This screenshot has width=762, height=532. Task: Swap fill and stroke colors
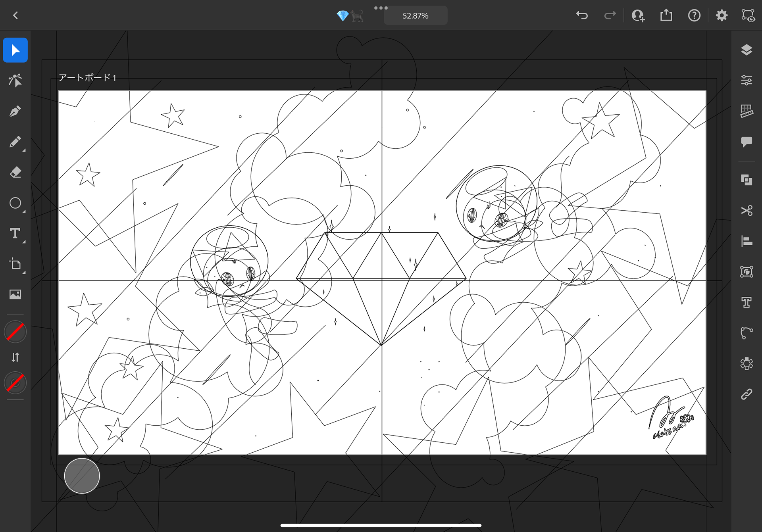click(15, 357)
